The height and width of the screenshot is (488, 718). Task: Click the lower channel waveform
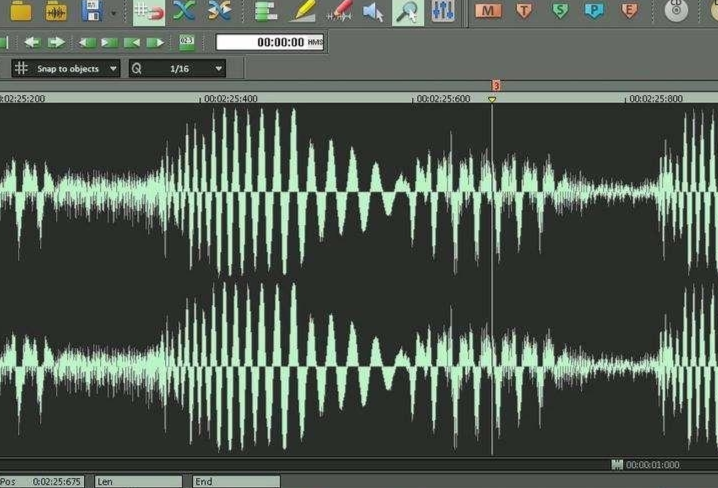click(x=359, y=366)
